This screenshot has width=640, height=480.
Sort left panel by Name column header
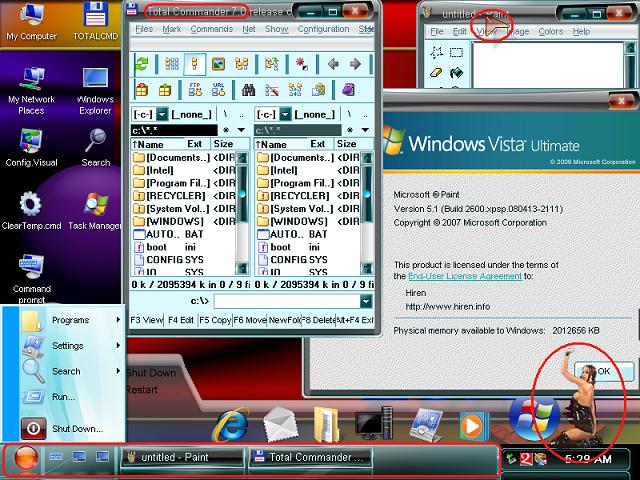pyautogui.click(x=157, y=144)
